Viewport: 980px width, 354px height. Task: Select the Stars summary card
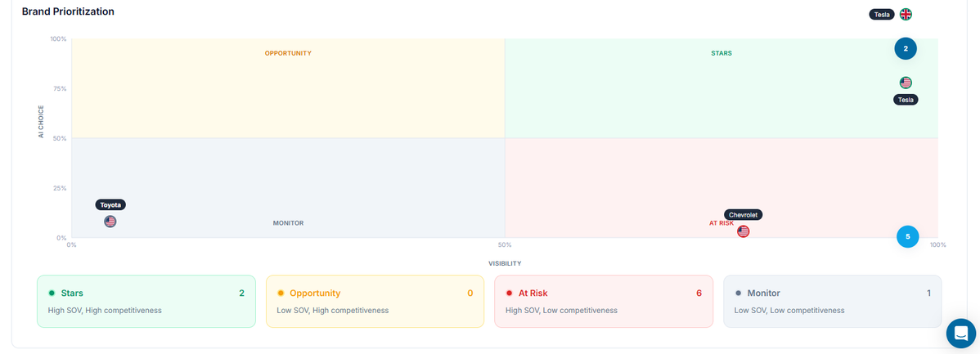pyautogui.click(x=146, y=301)
